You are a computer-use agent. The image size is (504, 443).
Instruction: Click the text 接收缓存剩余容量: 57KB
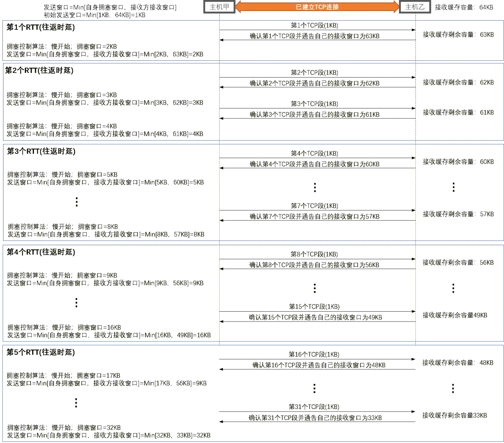click(x=458, y=214)
